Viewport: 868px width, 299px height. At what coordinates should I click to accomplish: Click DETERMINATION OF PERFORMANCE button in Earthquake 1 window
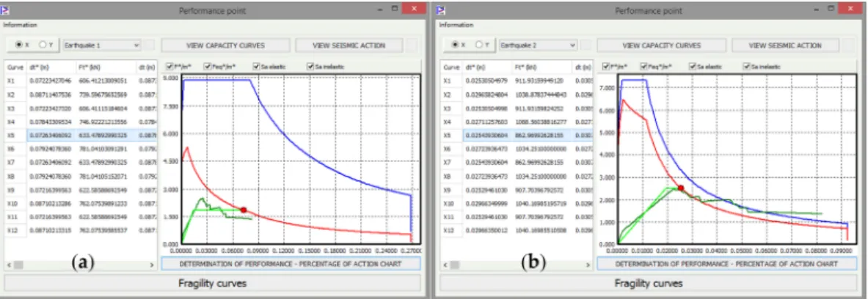point(291,264)
